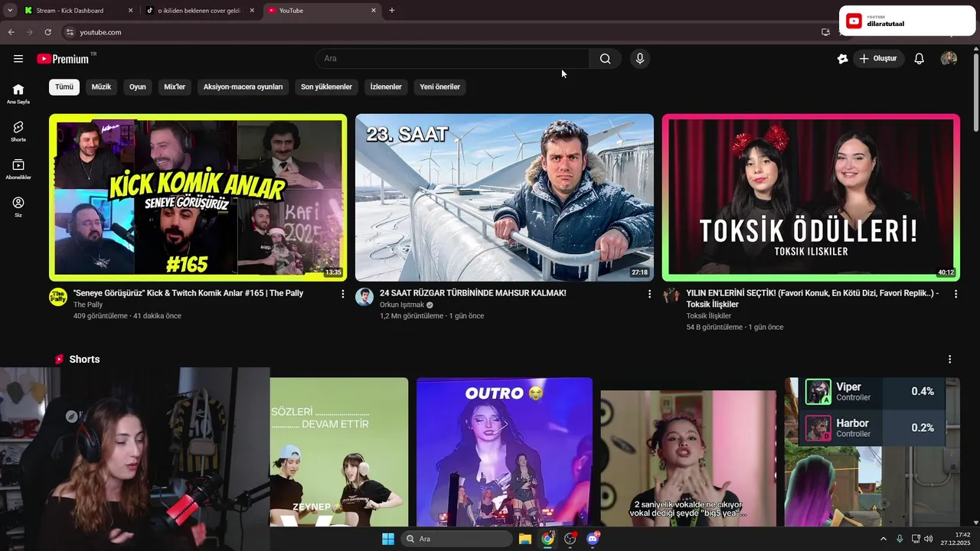Open Abonelikler in the sidebar
Screen dimensions: 980x551
point(18,169)
